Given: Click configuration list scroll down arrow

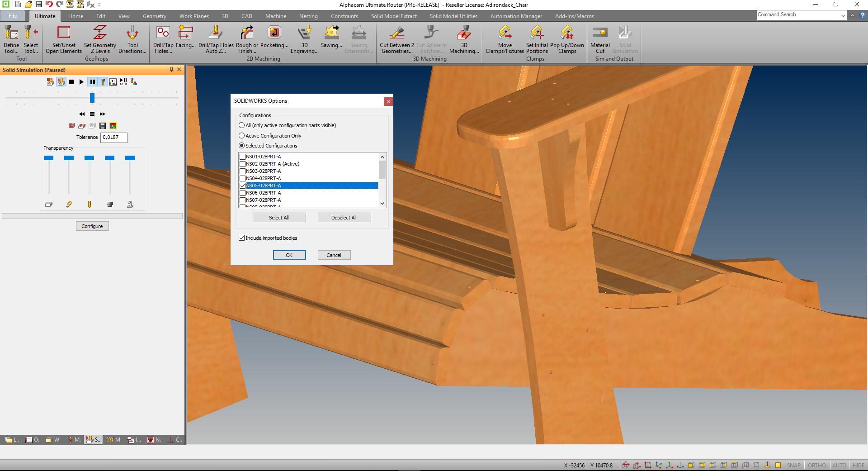Looking at the screenshot, I should (x=382, y=204).
